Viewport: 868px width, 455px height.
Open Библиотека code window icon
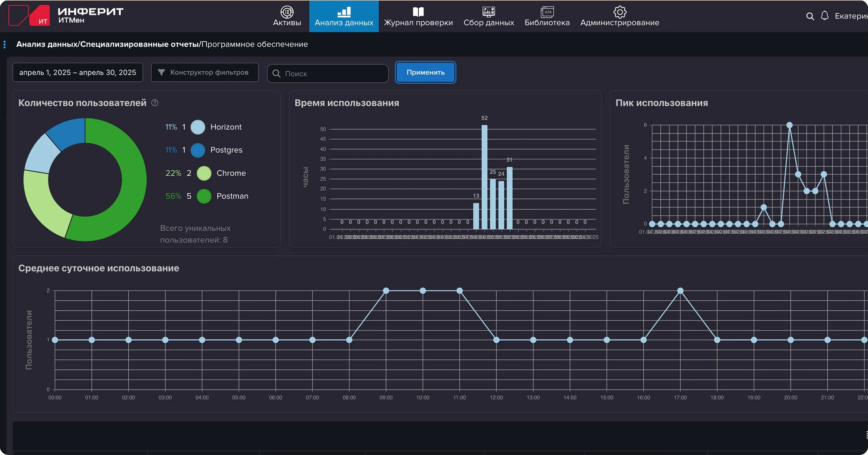pos(547,12)
